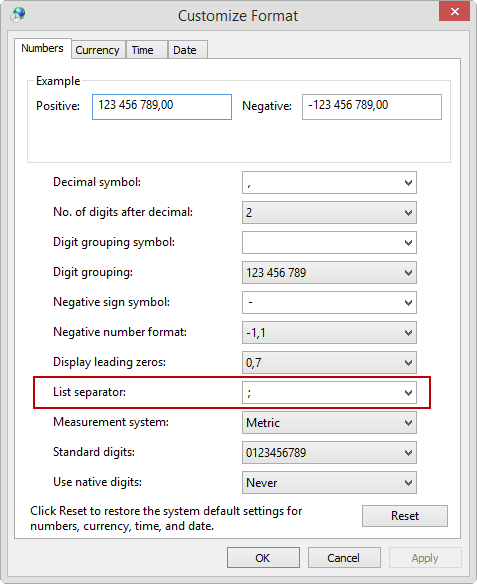The image size is (477, 584).
Task: Open the Negative number format dropdown
Action: click(x=329, y=333)
